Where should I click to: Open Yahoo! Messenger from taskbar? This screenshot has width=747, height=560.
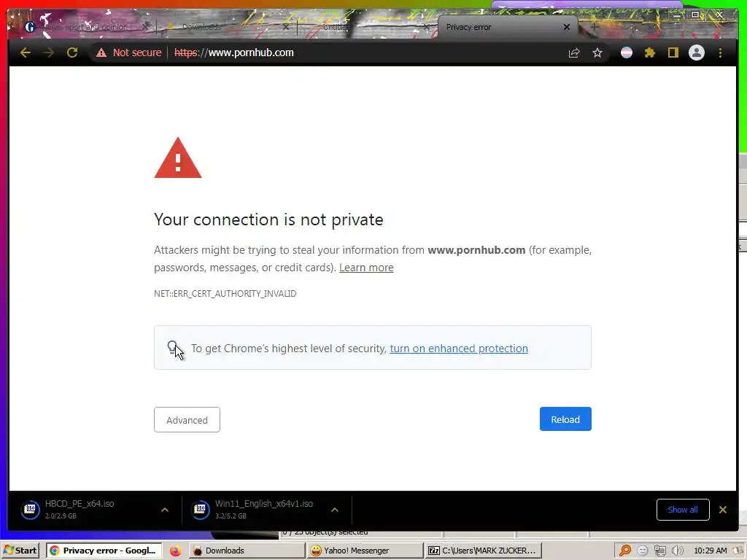click(x=365, y=551)
